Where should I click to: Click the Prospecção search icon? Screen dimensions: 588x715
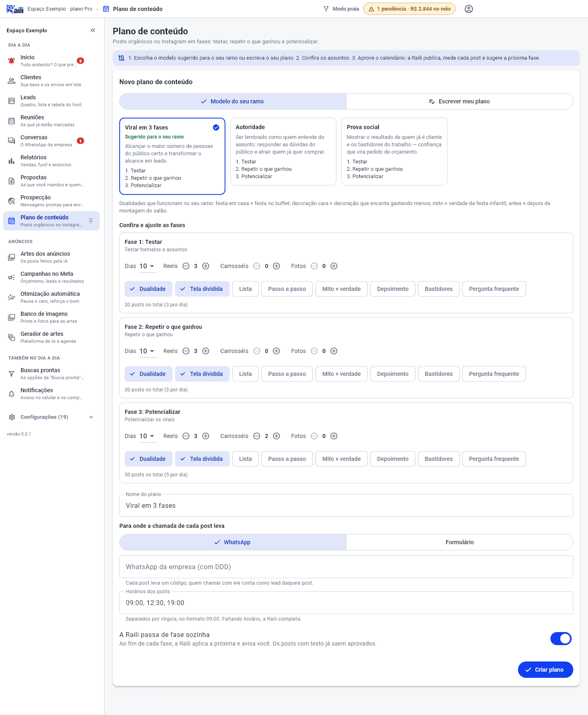coord(11,201)
